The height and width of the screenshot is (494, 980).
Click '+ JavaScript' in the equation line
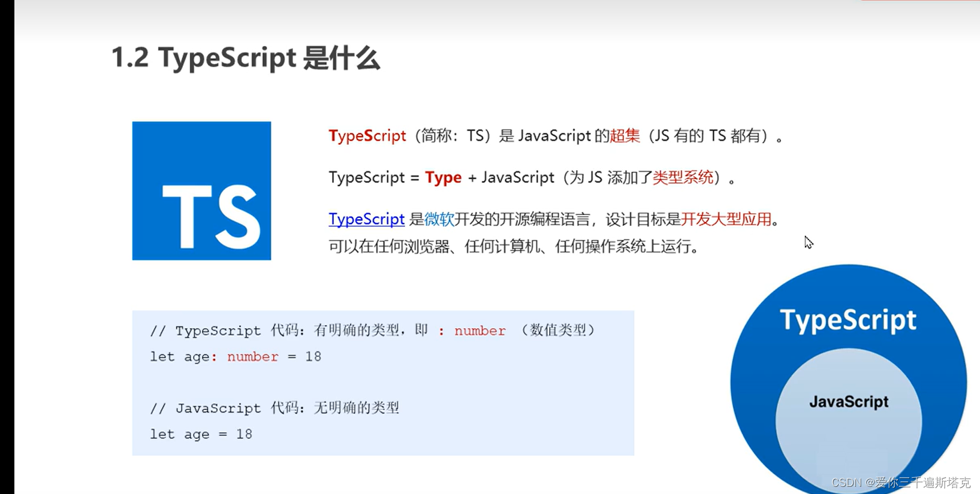click(511, 178)
